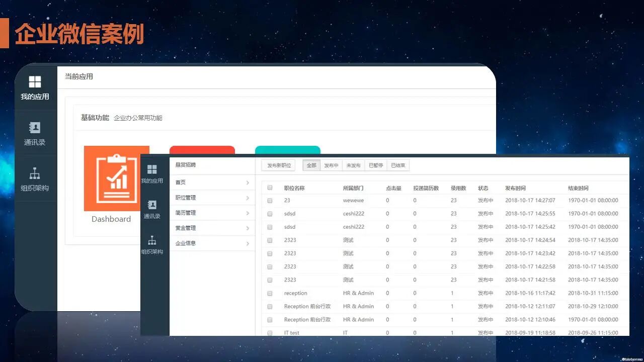Expand 简历管理 using its chevron
Screen dimensions: 644x362
point(247,212)
